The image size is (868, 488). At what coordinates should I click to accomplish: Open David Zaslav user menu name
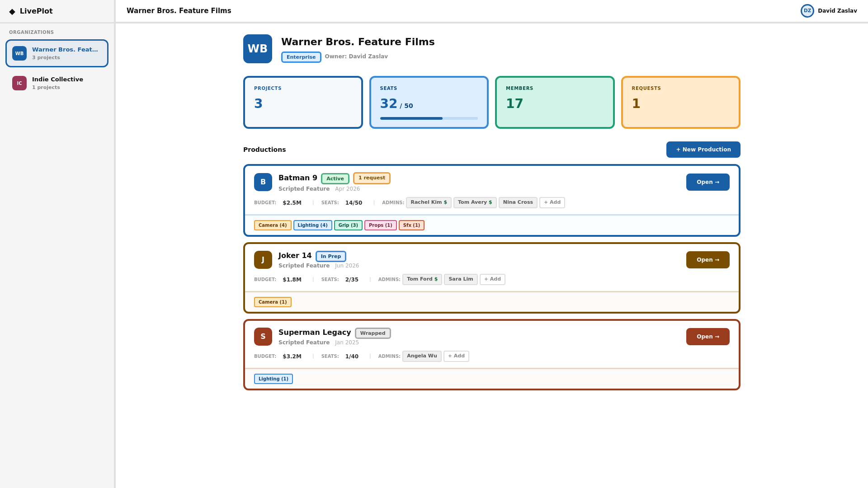(837, 11)
